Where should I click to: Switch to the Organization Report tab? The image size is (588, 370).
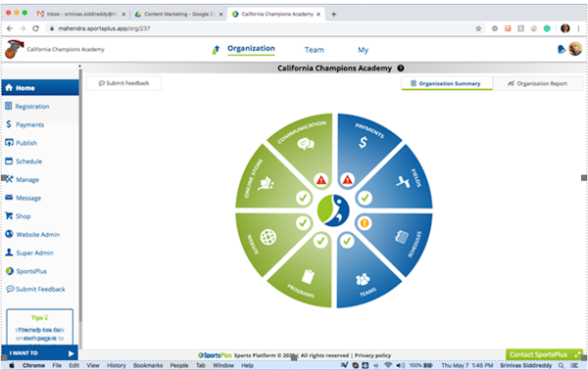click(x=537, y=83)
